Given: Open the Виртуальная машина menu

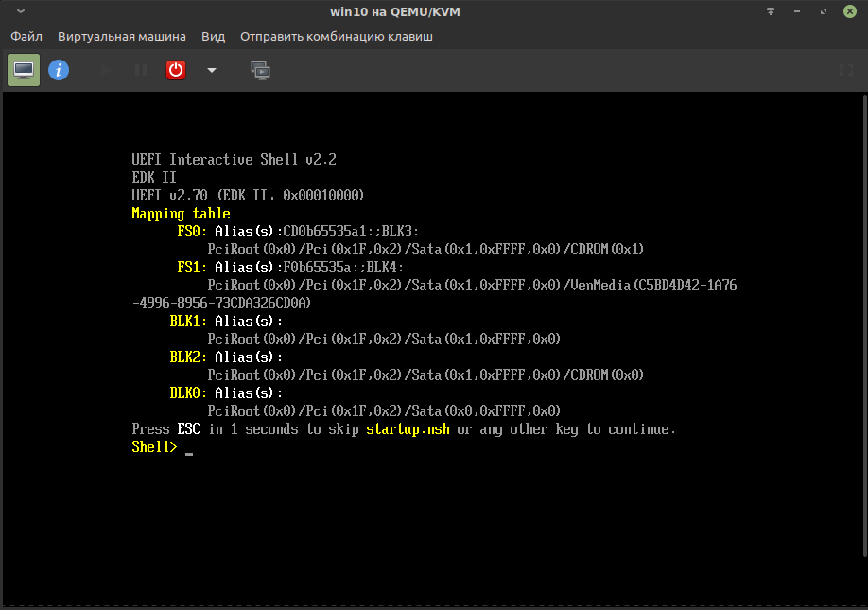Looking at the screenshot, I should [x=122, y=37].
